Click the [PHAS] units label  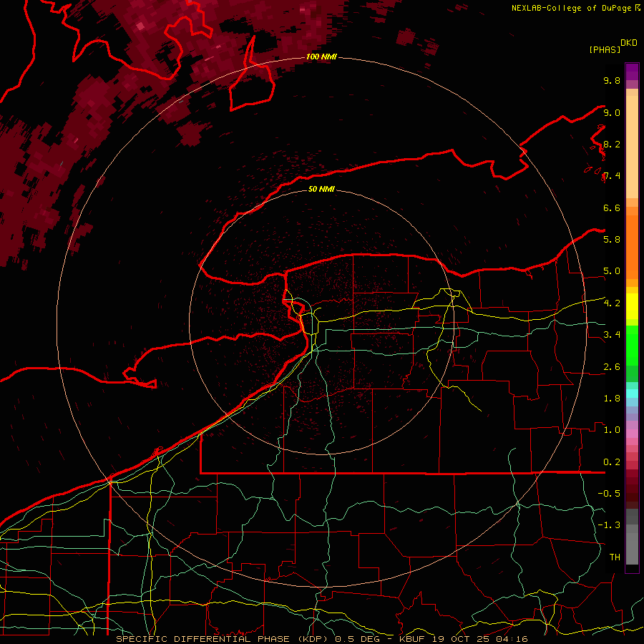pos(605,49)
